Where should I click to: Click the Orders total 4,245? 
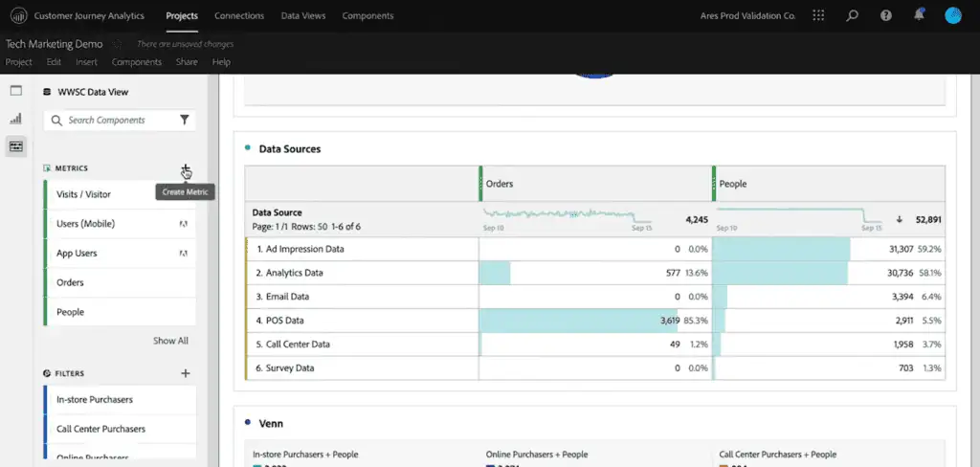[x=696, y=219]
